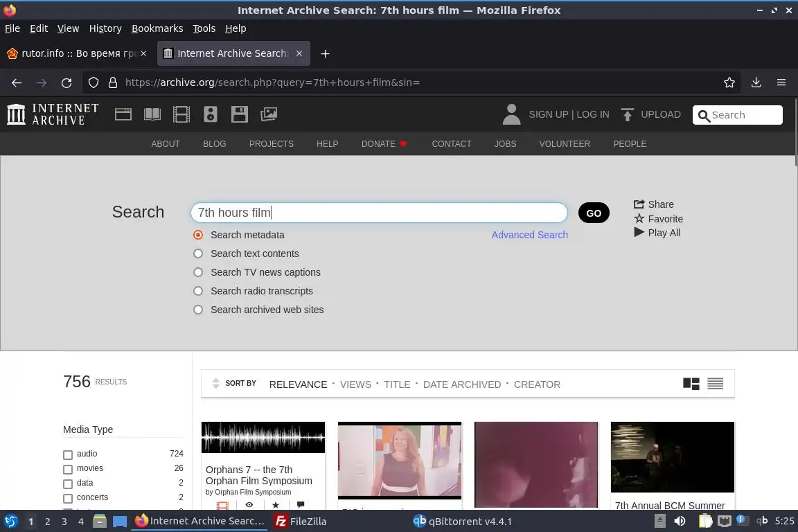Show site security lock info
Screen dimensions: 798x532
click(x=113, y=82)
